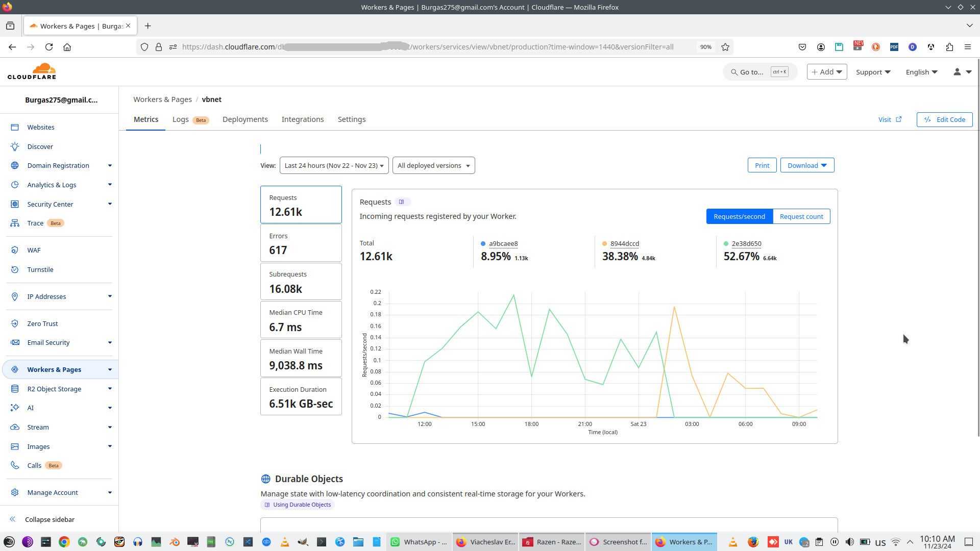Click the Websites icon in sidebar
The width and height of the screenshot is (980, 551).
15,128
